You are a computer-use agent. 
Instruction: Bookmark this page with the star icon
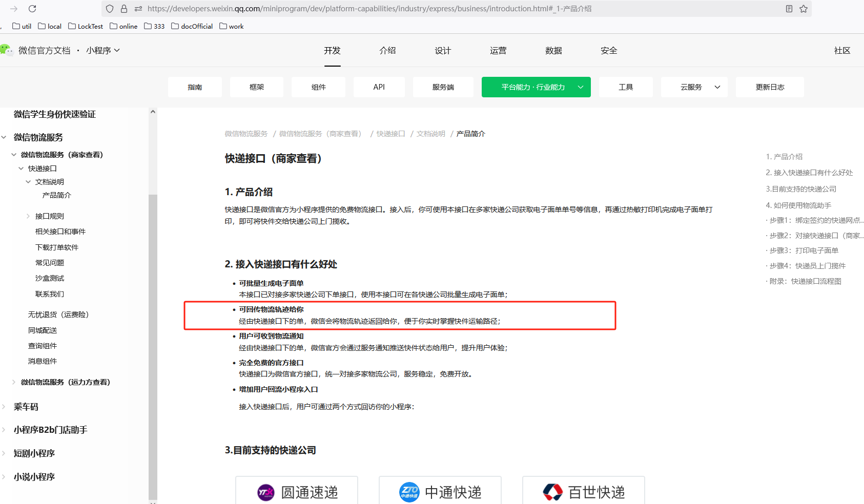click(804, 9)
